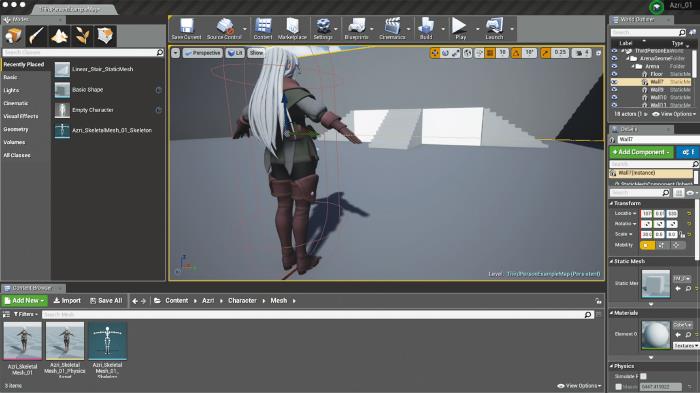This screenshot has height=393, width=700.
Task: Open the Filters dropdown in Content Browser
Action: pos(25,315)
